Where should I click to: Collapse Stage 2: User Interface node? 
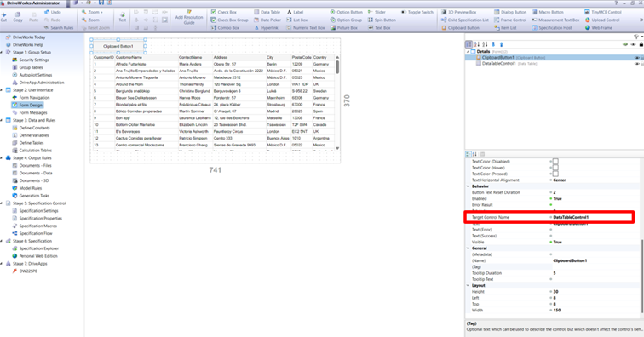[x=2, y=90]
